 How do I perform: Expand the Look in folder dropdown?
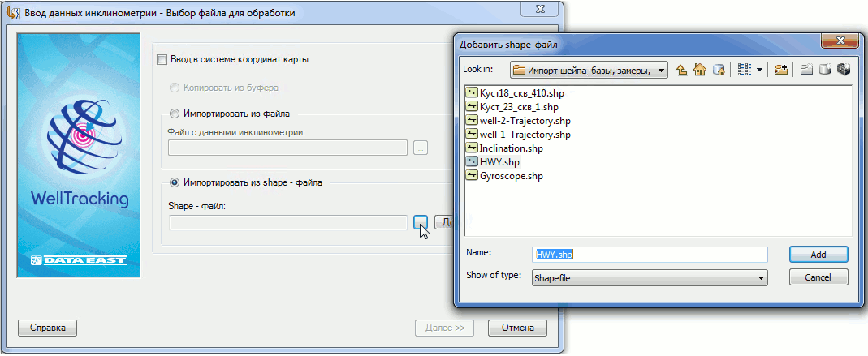tap(662, 71)
